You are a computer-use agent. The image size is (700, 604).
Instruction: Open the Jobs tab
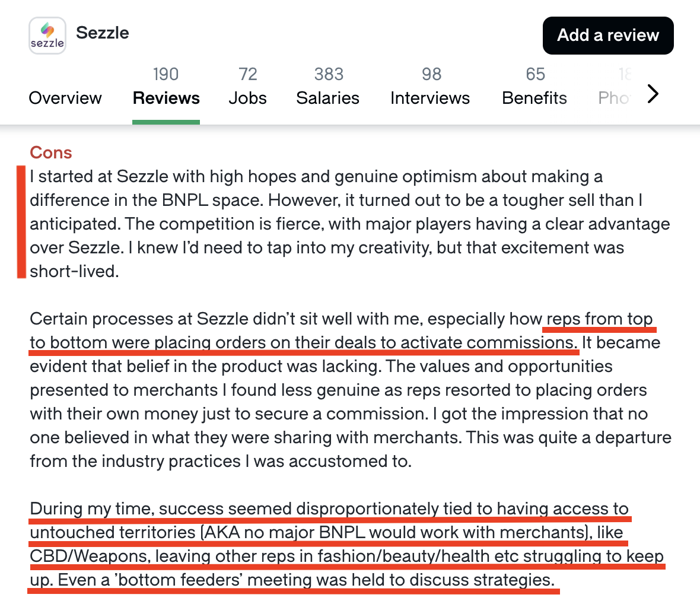tap(247, 98)
